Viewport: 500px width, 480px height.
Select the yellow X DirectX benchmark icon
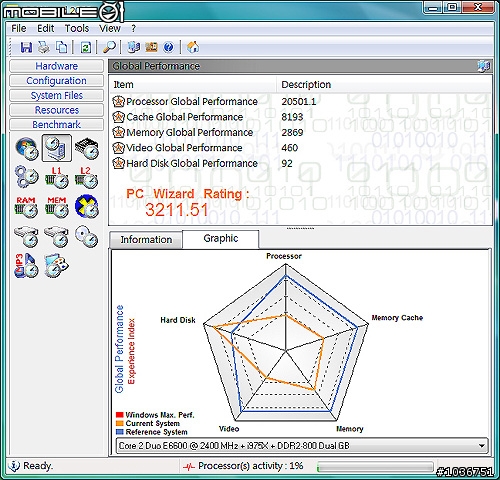tap(87, 206)
